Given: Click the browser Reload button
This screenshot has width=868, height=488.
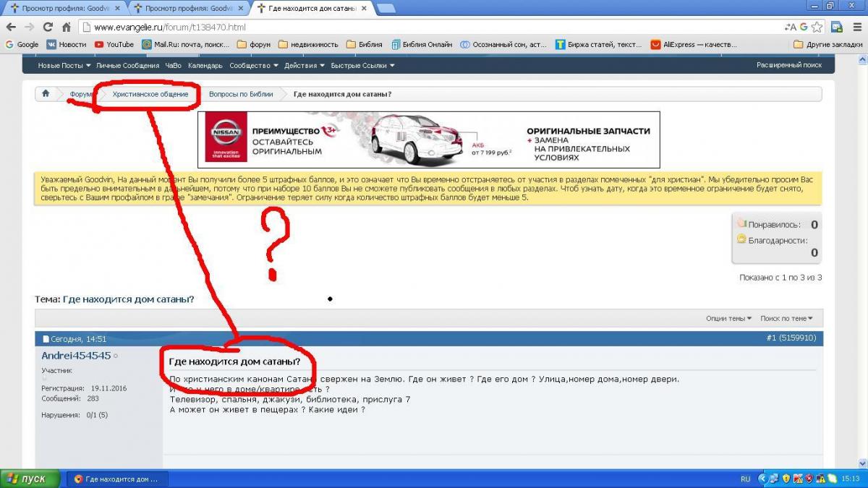Looking at the screenshot, I should [x=48, y=27].
